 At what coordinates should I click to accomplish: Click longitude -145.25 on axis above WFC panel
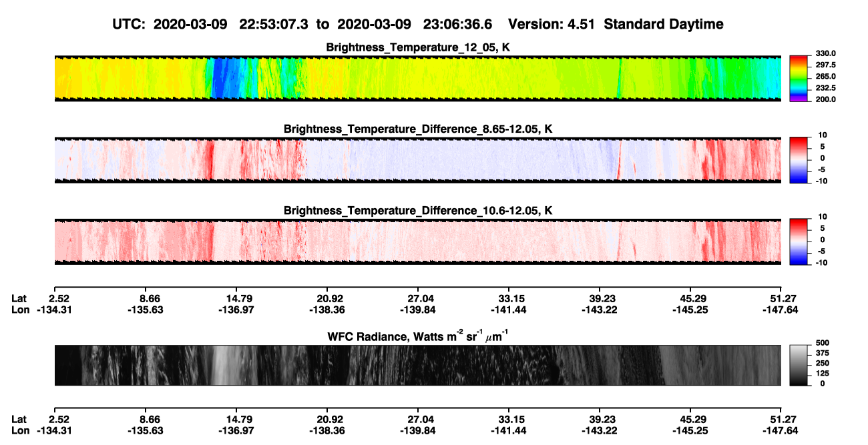(x=690, y=310)
